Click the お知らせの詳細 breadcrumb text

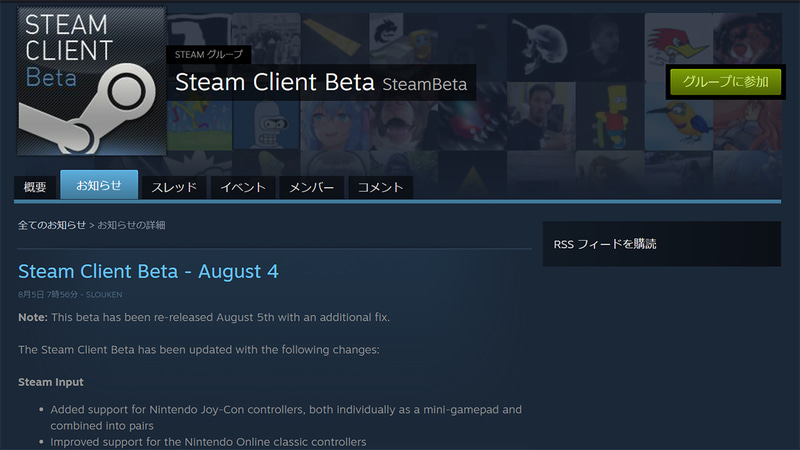tap(131, 225)
